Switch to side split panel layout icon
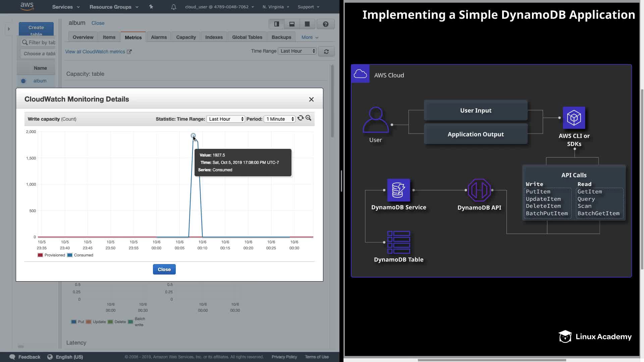Screen dimensions: 644x362 click(x=277, y=24)
